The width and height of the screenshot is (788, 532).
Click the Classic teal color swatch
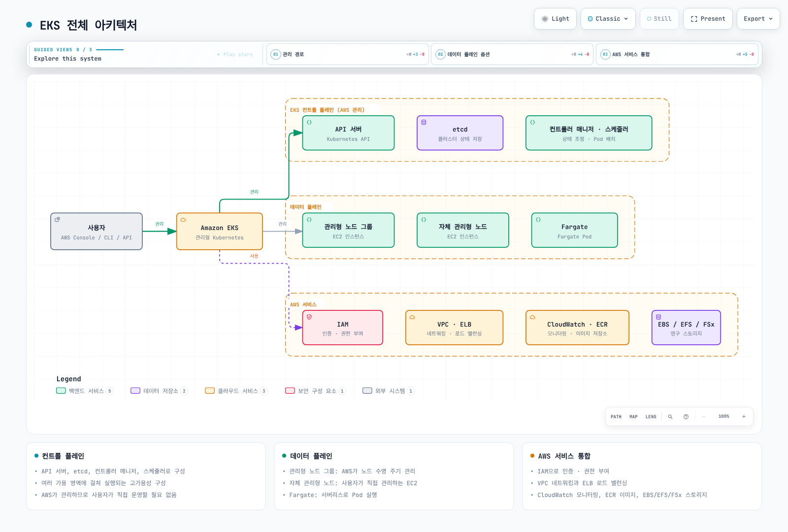tap(591, 19)
